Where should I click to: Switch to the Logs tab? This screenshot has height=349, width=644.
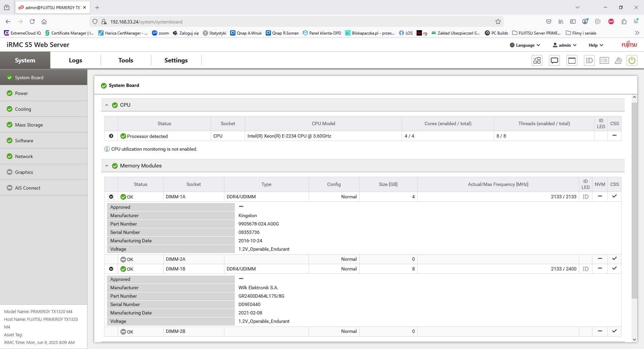point(75,60)
